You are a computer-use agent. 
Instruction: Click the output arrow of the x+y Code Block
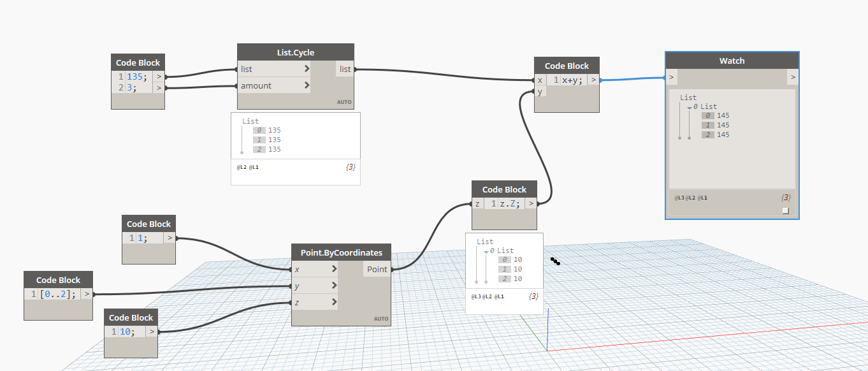tap(593, 80)
